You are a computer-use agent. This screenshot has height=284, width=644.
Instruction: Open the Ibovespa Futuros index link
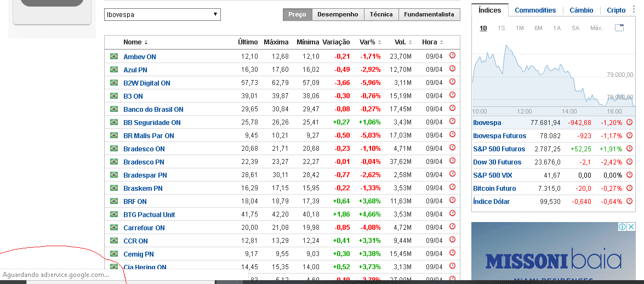(x=499, y=135)
